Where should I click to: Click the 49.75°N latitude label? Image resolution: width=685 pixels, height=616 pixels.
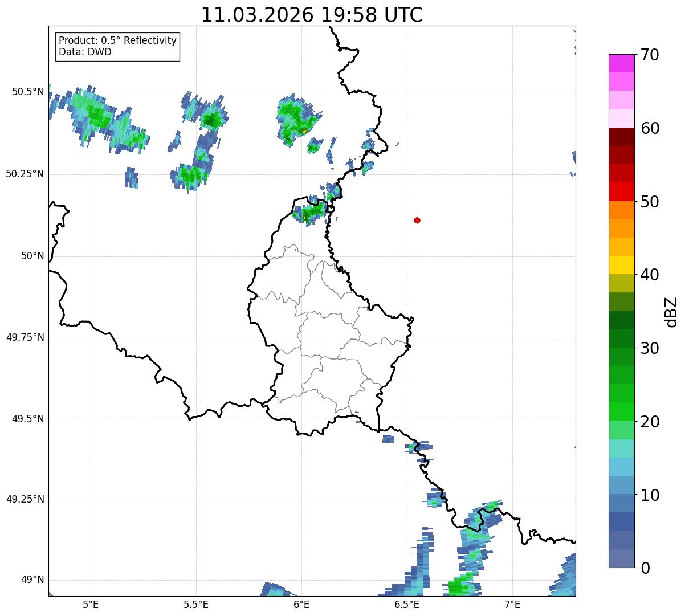[x=25, y=337]
